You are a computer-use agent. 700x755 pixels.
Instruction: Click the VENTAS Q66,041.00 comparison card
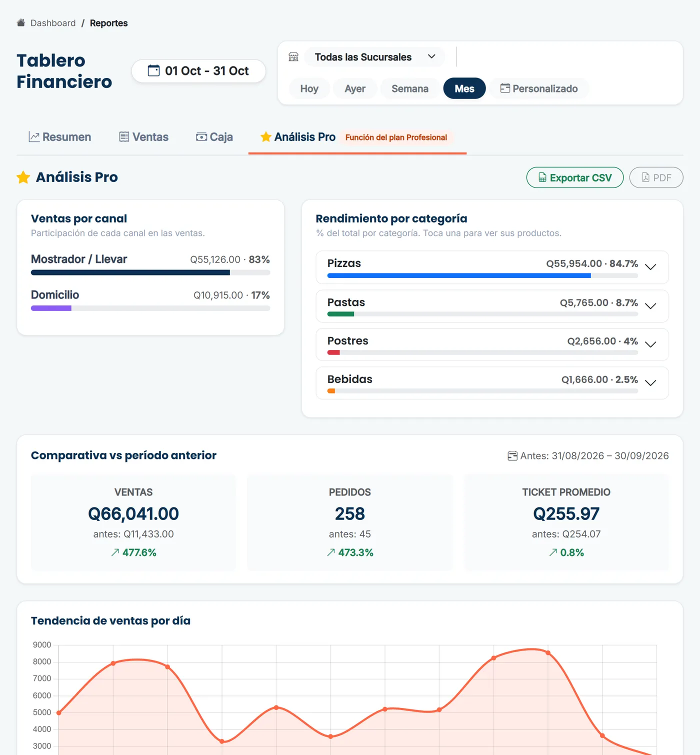(x=133, y=522)
